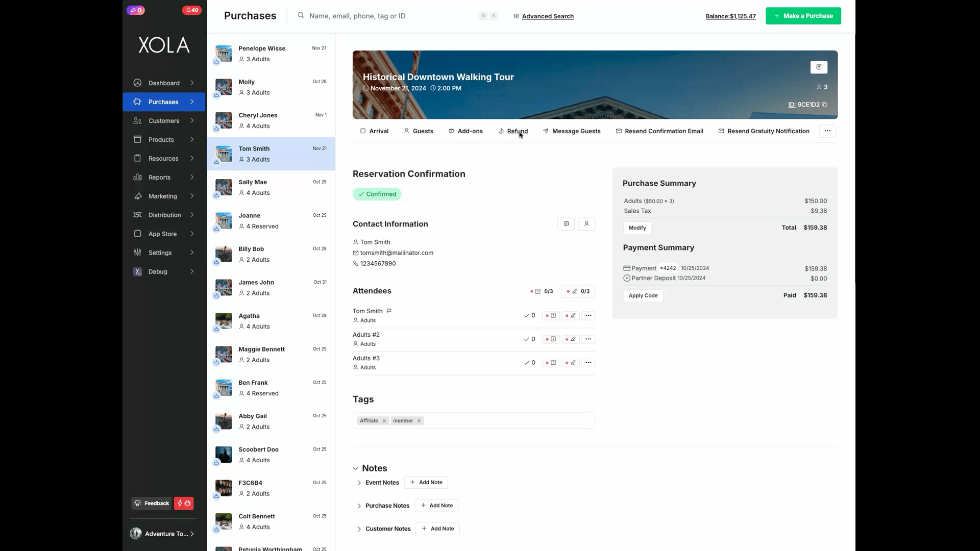This screenshot has height=551, width=980.
Task: Add a note to Event Notes
Action: coord(426,483)
